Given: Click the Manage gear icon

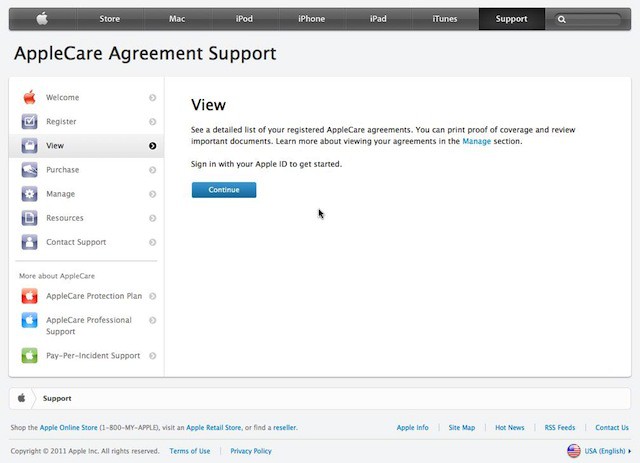Looking at the screenshot, I should 29,194.
